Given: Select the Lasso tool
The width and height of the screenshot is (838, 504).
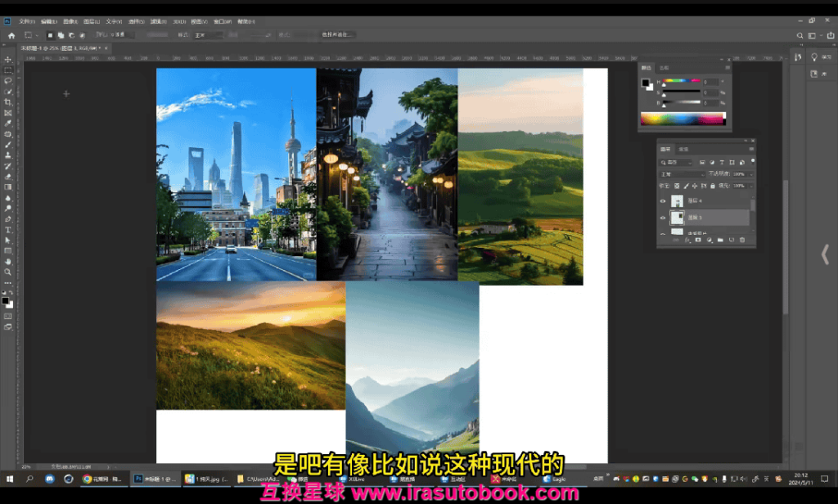Looking at the screenshot, I should pos(8,81).
